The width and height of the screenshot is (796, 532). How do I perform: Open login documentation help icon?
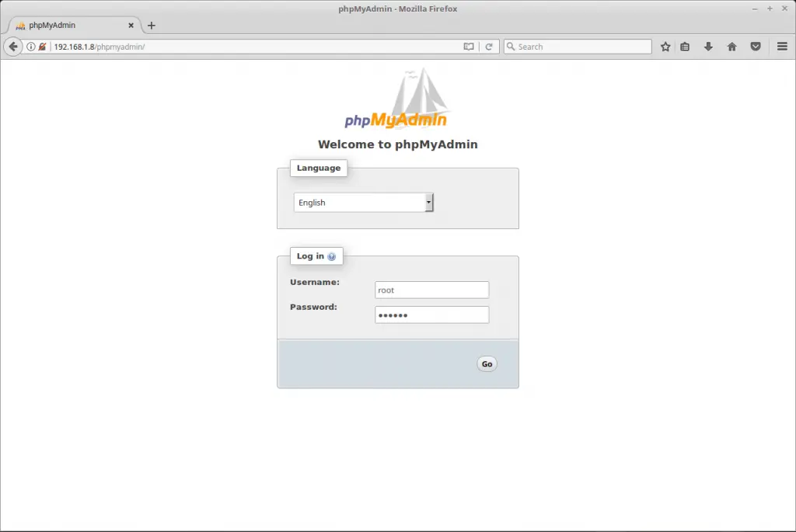[331, 256]
